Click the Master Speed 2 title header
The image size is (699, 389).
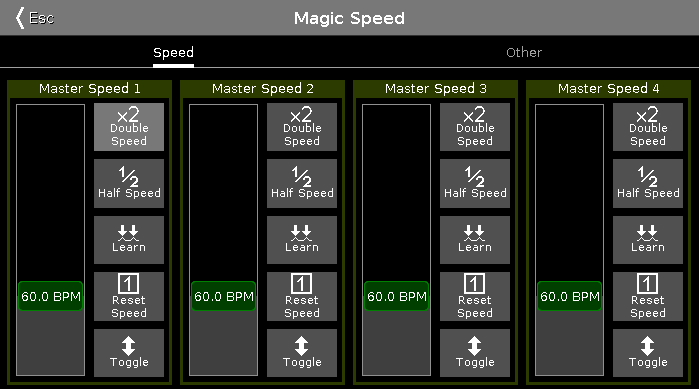point(263,89)
